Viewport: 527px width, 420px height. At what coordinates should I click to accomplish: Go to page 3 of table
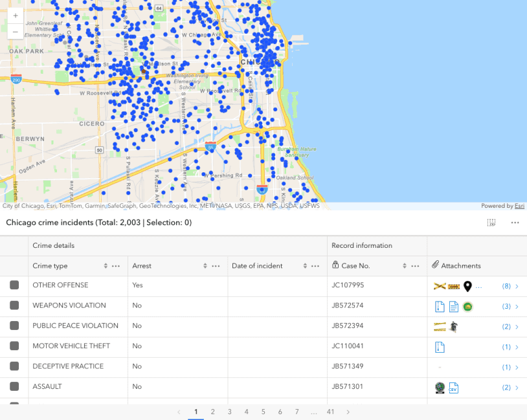(x=229, y=412)
